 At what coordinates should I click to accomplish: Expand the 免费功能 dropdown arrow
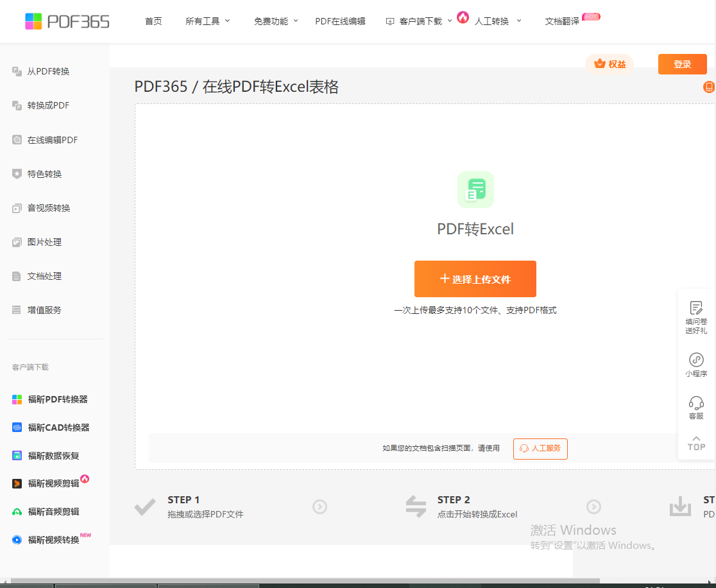(x=295, y=21)
